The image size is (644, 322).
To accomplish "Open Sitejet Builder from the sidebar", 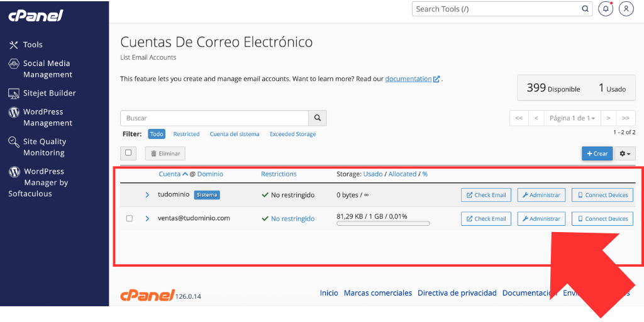I will (49, 93).
